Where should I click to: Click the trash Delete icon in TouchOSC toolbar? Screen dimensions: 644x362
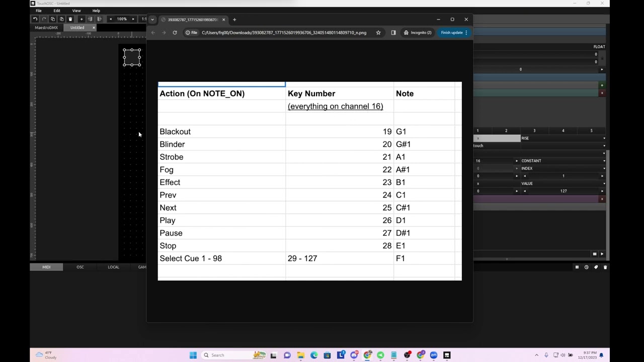click(70, 19)
